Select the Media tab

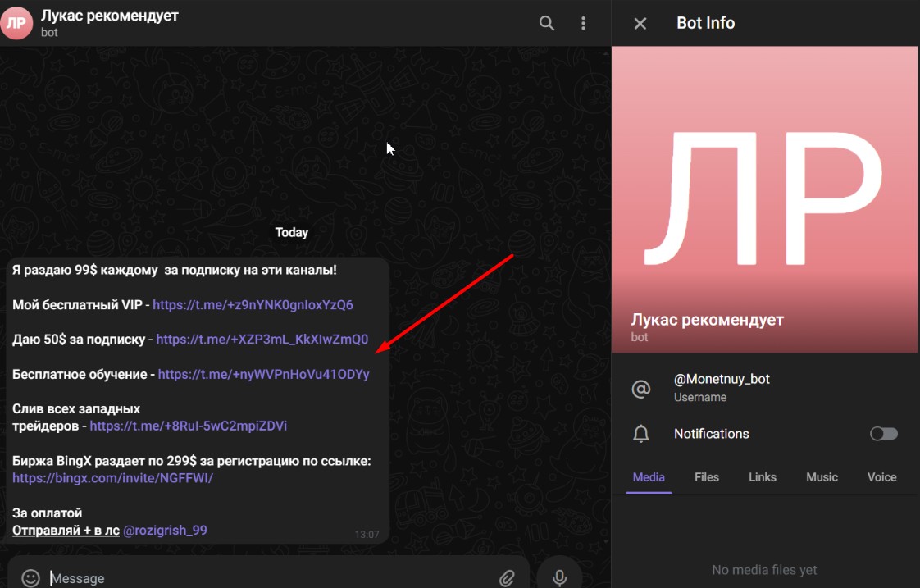(x=649, y=477)
